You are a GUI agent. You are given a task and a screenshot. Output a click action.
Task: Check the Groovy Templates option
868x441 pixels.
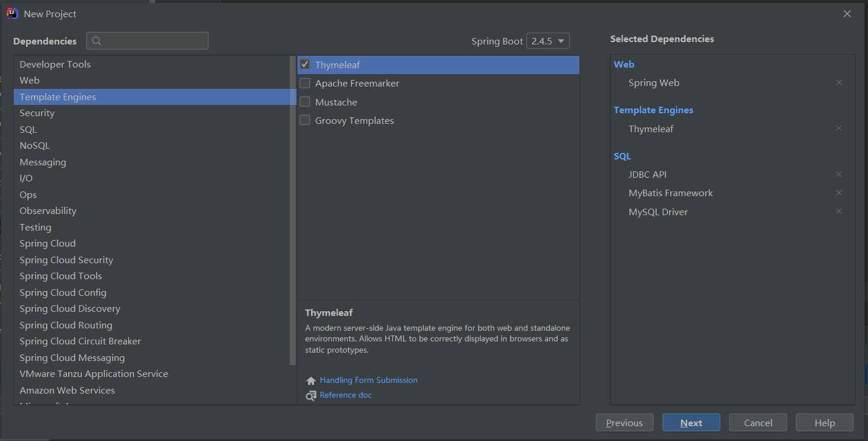pos(305,120)
